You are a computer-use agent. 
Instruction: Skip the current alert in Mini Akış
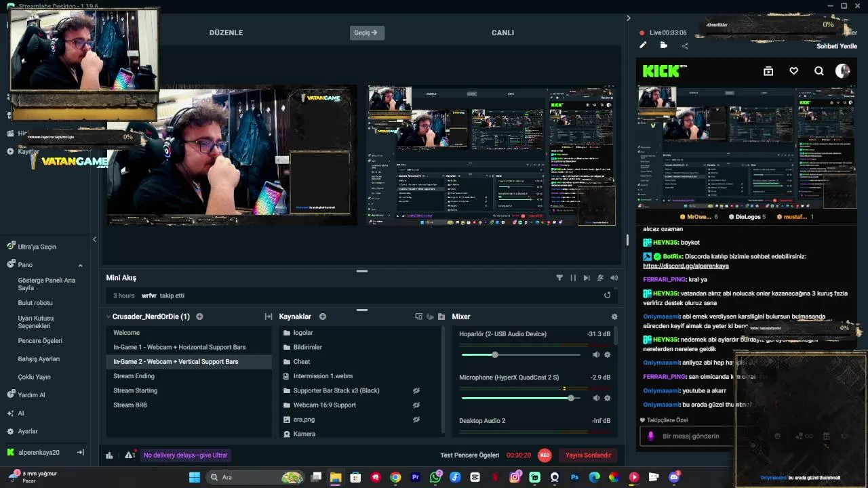pyautogui.click(x=587, y=278)
